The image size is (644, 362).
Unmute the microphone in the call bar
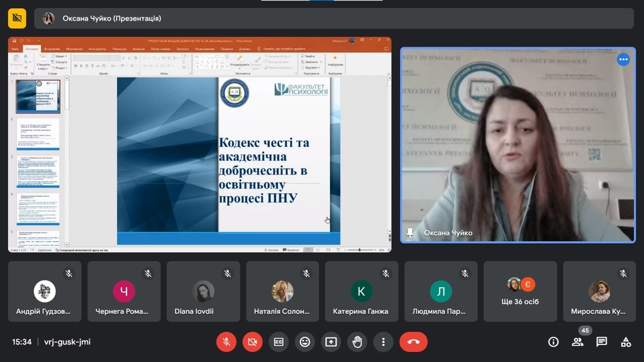point(226,342)
